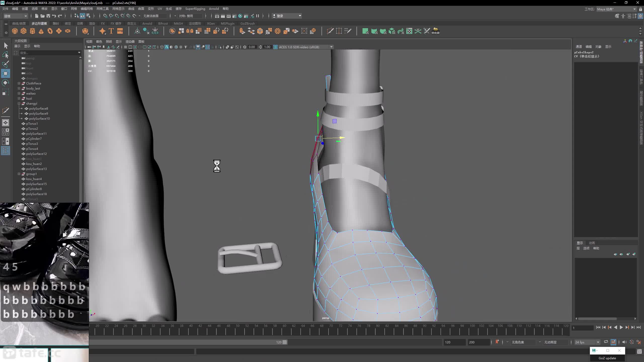The height and width of the screenshot is (362, 644).
Task: Toggle use all lights bulb icon
Action: [x=186, y=47]
